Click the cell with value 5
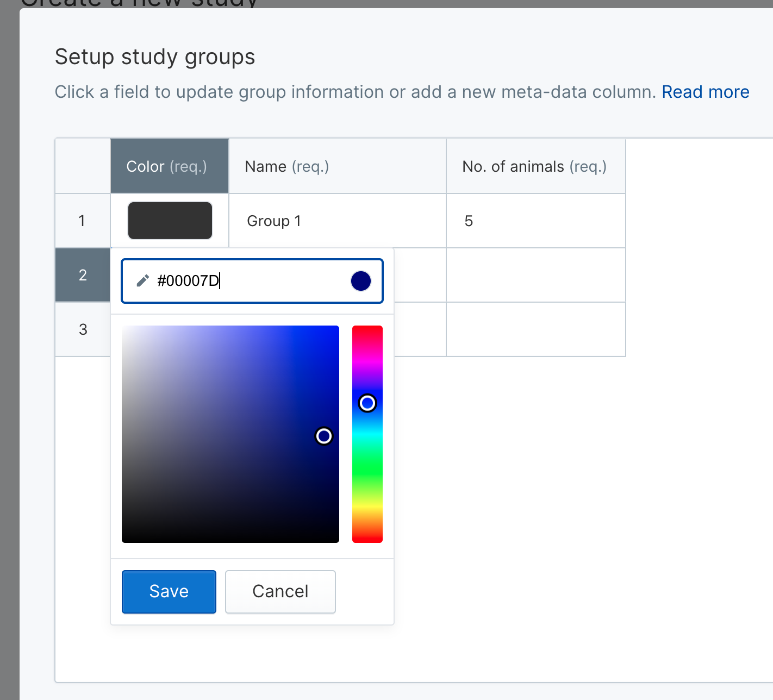Viewport: 773px width, 700px height. coord(536,221)
